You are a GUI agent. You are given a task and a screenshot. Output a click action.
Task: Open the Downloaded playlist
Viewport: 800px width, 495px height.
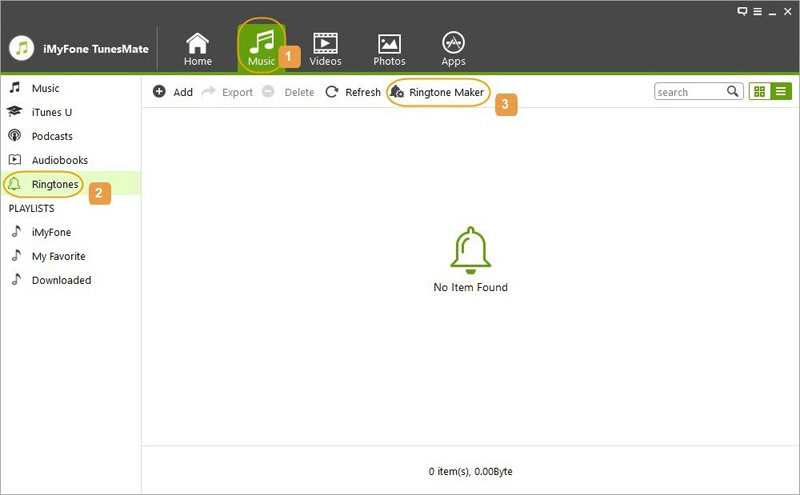click(71, 280)
